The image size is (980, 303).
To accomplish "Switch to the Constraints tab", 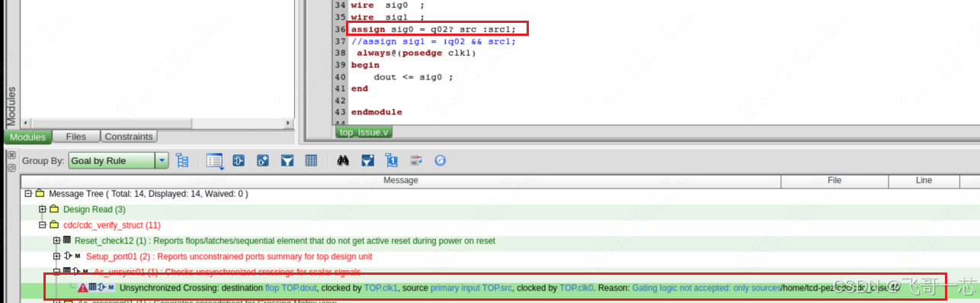I will tap(129, 137).
